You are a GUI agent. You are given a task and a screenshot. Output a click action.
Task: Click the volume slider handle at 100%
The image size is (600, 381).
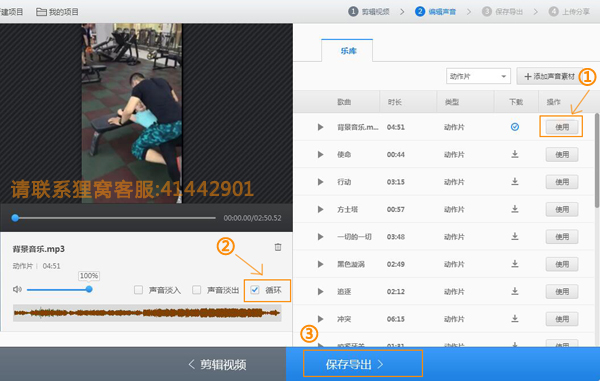click(89, 290)
